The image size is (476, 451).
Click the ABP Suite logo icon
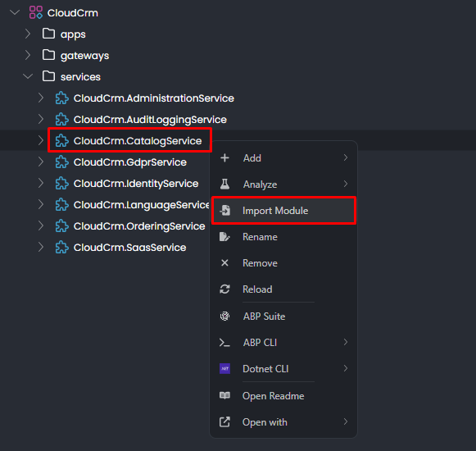click(224, 316)
